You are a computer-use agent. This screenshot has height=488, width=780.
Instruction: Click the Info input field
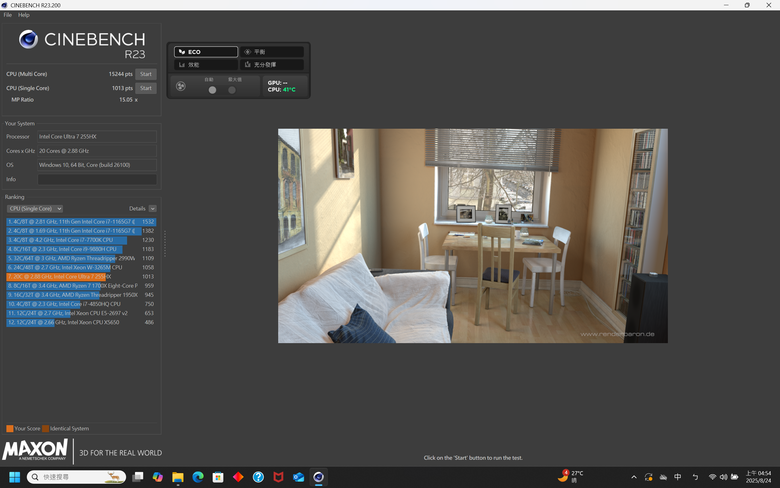(x=97, y=179)
